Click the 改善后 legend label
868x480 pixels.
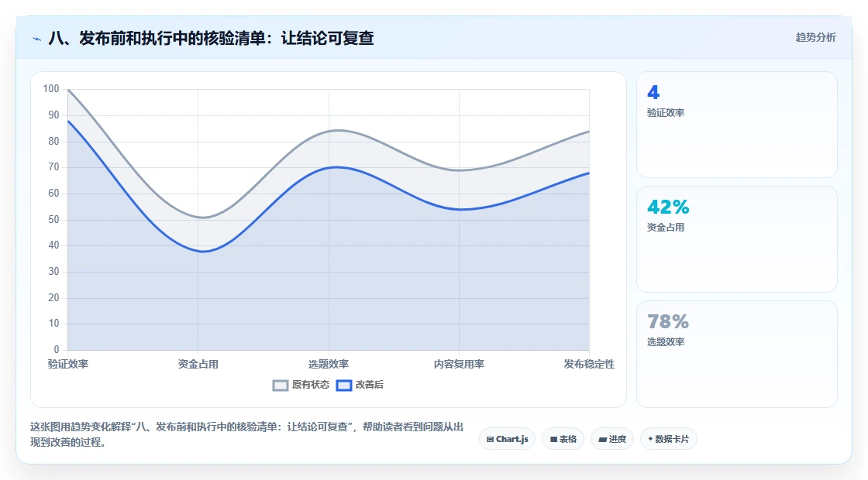point(369,384)
